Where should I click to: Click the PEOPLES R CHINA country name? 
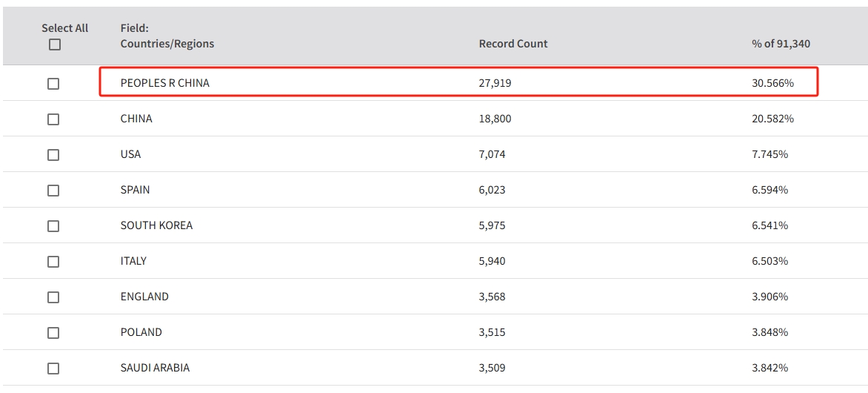pyautogui.click(x=165, y=83)
